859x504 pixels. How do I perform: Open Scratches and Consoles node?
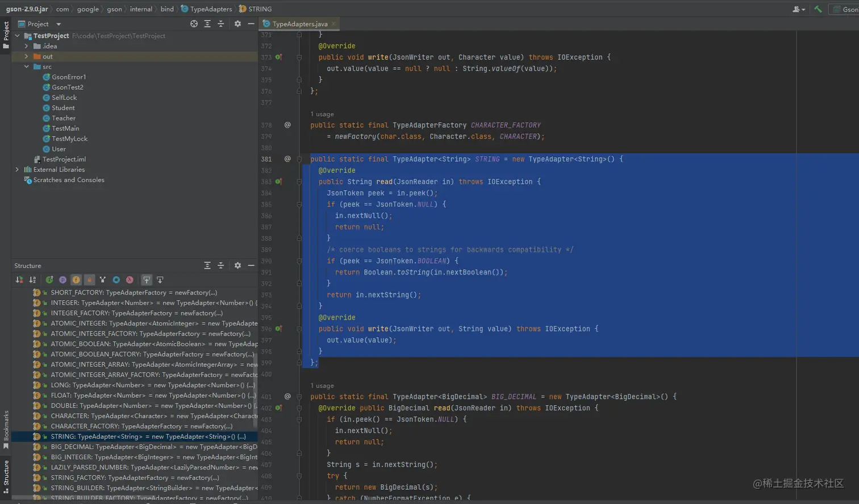68,180
